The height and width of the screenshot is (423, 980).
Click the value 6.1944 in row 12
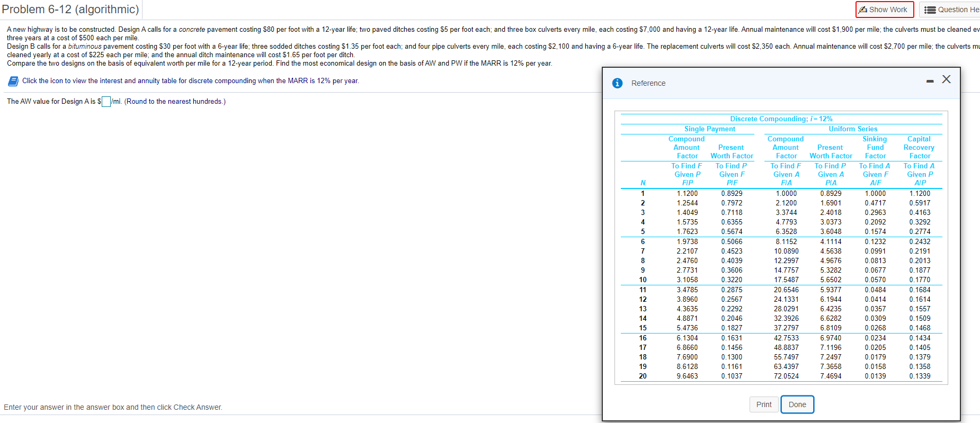[x=831, y=299]
